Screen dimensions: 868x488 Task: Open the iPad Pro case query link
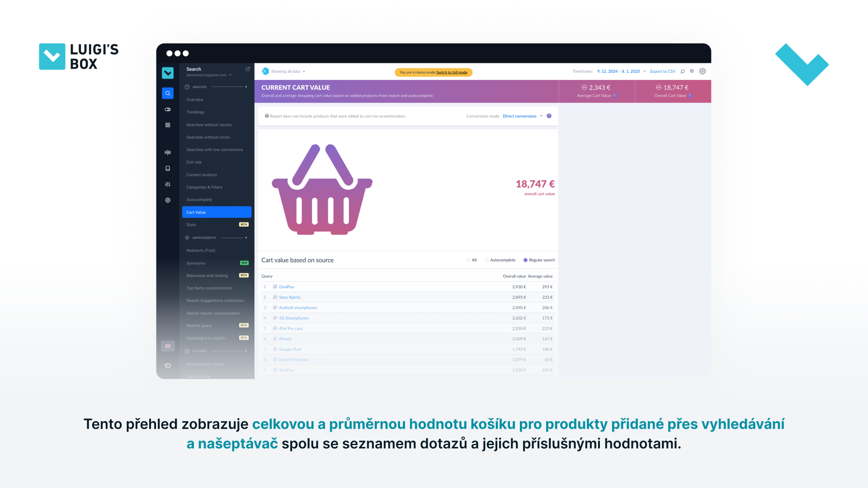(x=291, y=328)
